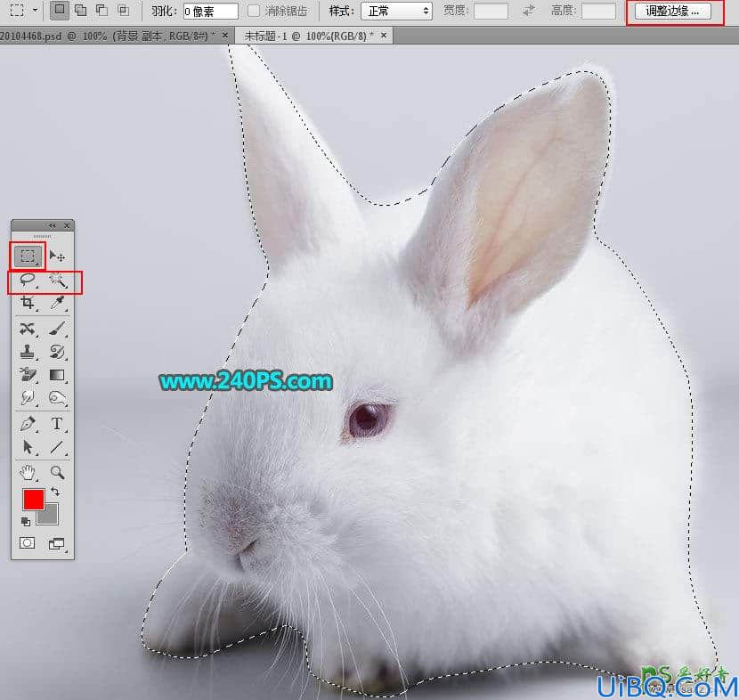Select the Gradient tool
This screenshot has height=700, width=739.
[57, 375]
